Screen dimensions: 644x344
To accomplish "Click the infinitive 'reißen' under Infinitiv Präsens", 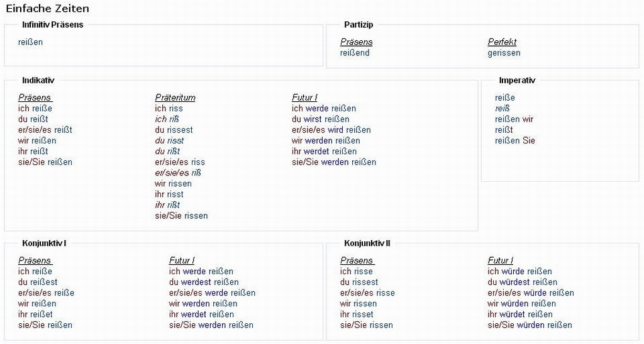I will pos(31,42).
